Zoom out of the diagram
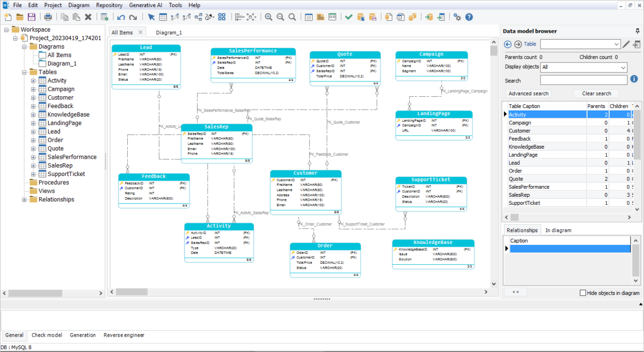The width and height of the screenshot is (644, 352). pyautogui.click(x=280, y=16)
